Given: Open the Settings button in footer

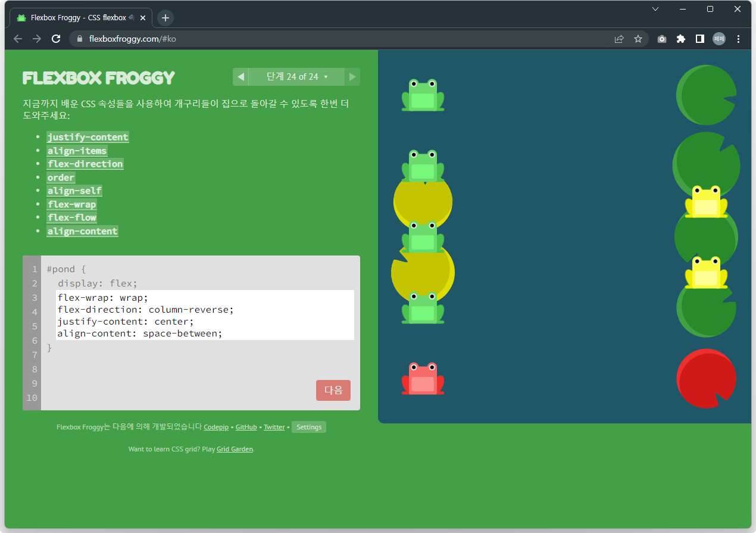Looking at the screenshot, I should click(309, 427).
